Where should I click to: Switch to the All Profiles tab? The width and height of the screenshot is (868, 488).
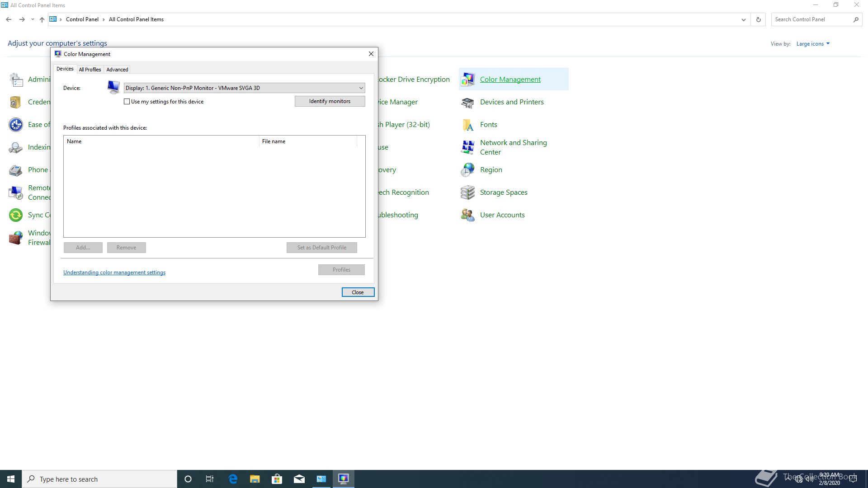[x=90, y=70]
